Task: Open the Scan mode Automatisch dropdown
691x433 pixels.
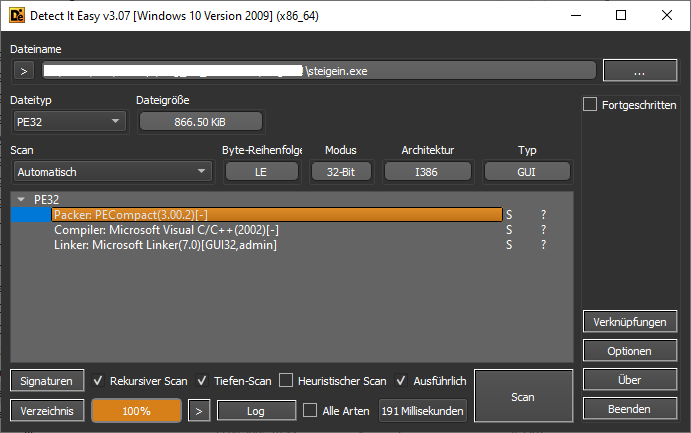Action: [112, 172]
